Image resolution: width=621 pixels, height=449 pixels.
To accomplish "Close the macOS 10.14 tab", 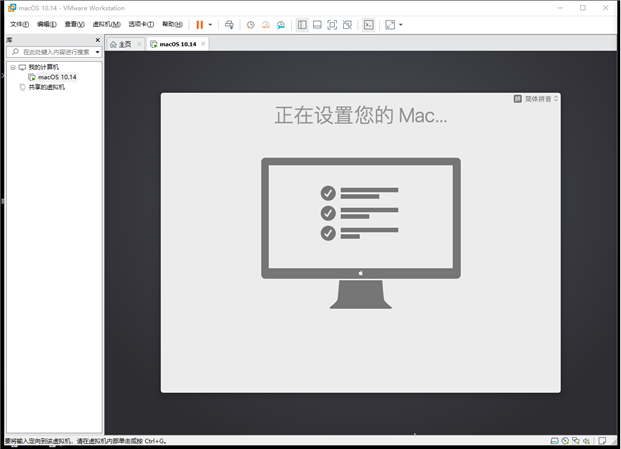I will click(203, 44).
